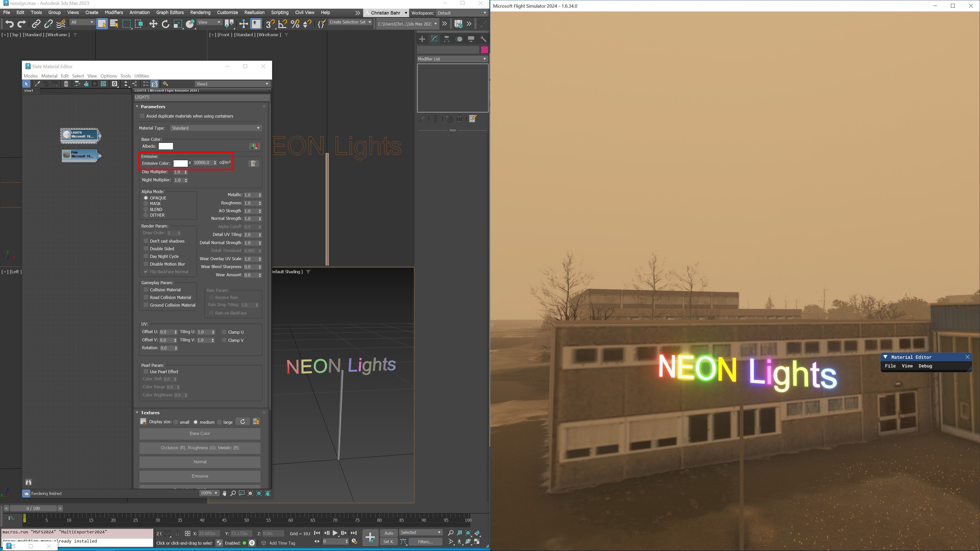Open the Modifiers menu in 3ds Max
The image size is (980, 551).
pyautogui.click(x=114, y=12)
